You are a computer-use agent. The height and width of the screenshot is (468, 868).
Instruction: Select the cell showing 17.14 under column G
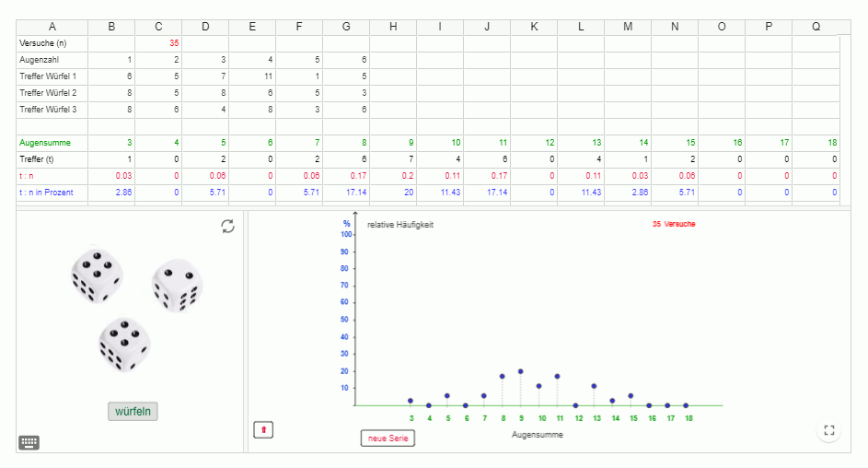tap(346, 193)
